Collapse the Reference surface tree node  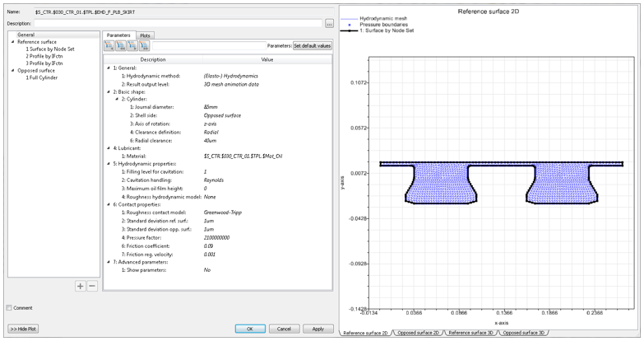tap(12, 42)
